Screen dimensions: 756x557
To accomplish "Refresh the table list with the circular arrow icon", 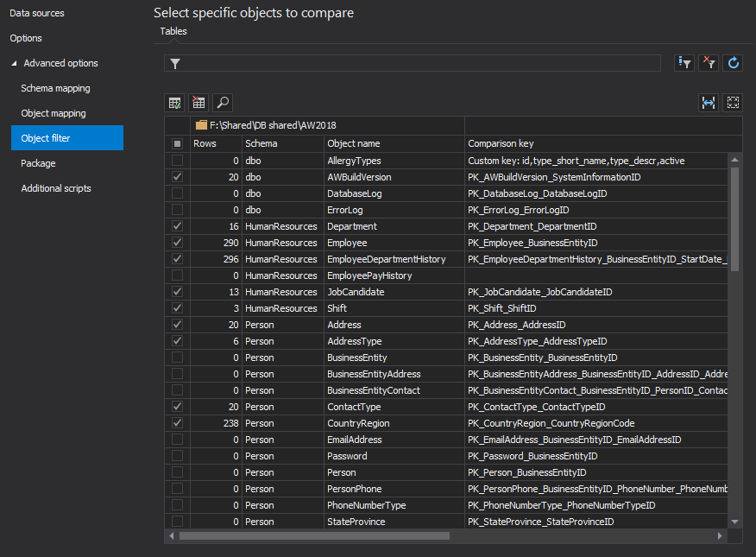I will [733, 62].
